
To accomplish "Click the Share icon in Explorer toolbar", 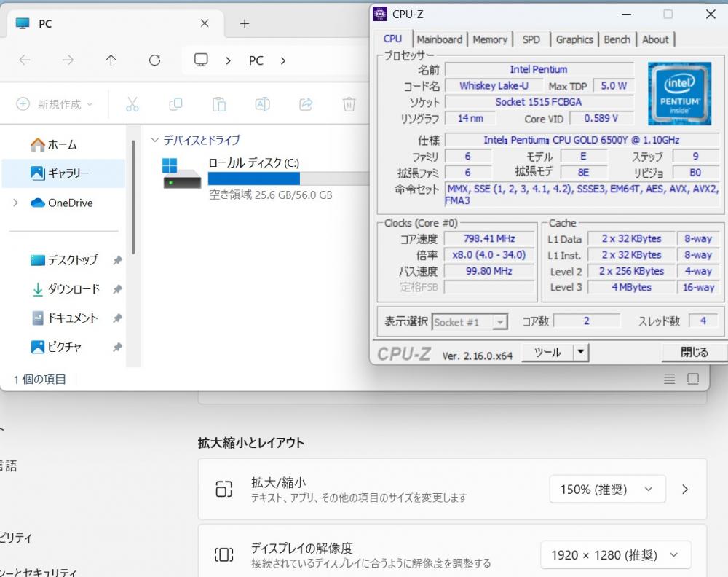I will (306, 104).
